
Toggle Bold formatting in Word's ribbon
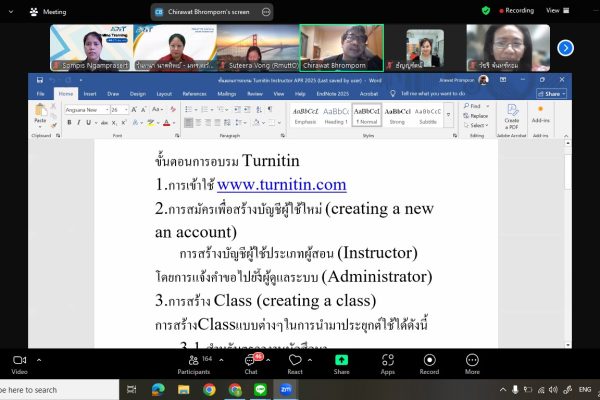pos(69,122)
